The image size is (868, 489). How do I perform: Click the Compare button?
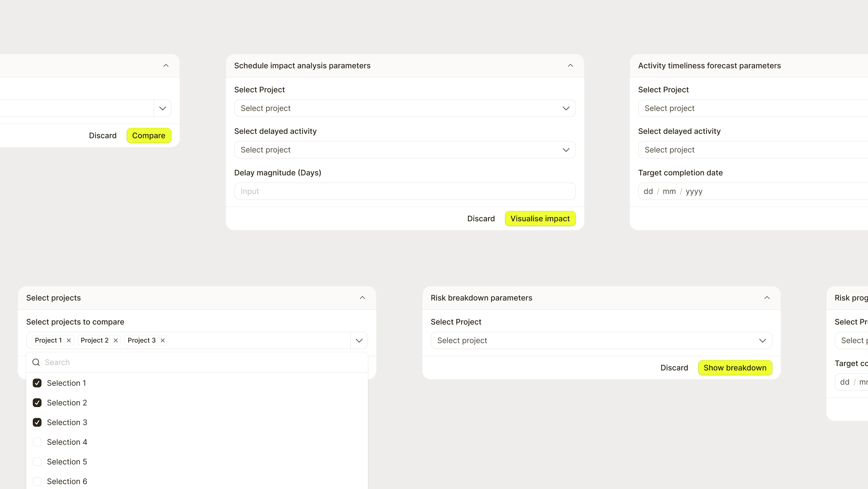(149, 135)
